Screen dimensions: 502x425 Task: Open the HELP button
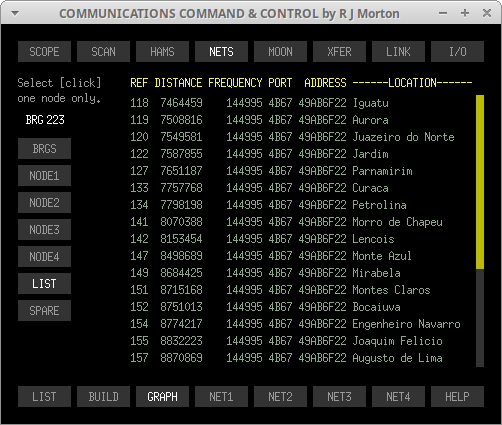(457, 397)
